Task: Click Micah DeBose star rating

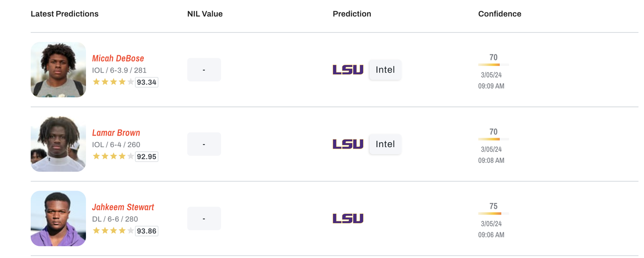Action: pyautogui.click(x=113, y=82)
